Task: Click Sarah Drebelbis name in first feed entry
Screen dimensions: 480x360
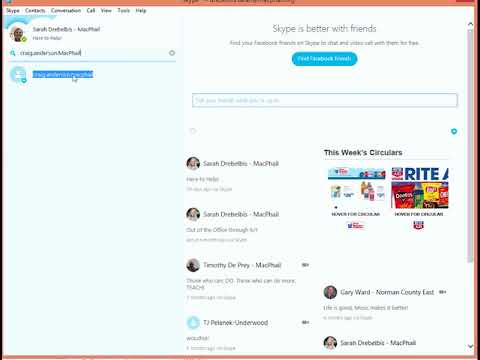Action: (x=241, y=164)
